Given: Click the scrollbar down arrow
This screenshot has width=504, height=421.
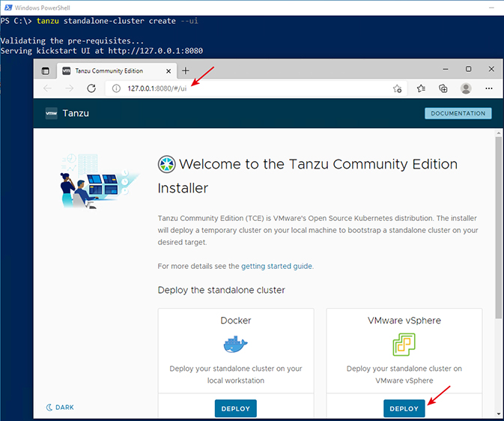Looking at the screenshot, I should click(x=499, y=414).
